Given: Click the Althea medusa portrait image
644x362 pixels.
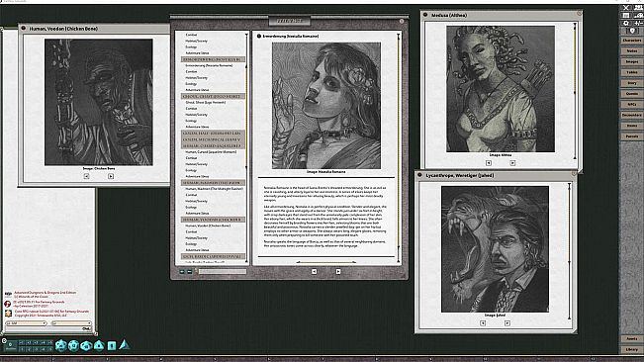Looking at the screenshot, I should click(x=501, y=89).
